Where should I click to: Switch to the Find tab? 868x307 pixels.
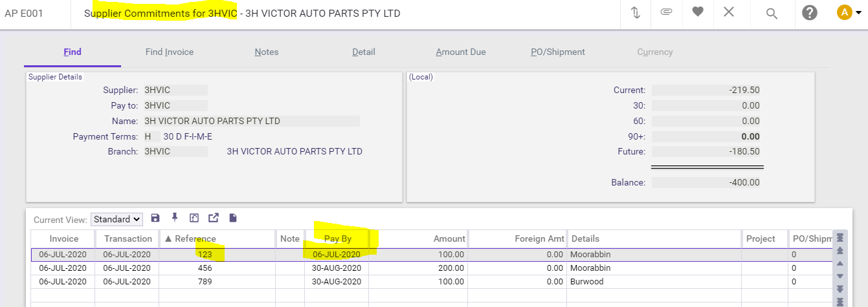click(72, 52)
